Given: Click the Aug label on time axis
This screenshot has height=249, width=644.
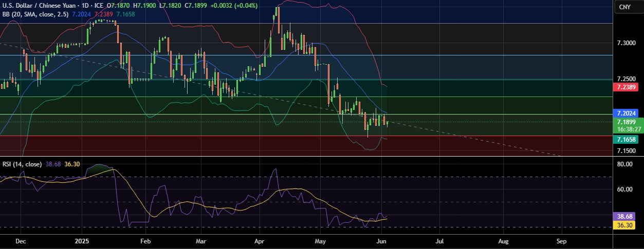Looking at the screenshot, I should [x=504, y=240].
